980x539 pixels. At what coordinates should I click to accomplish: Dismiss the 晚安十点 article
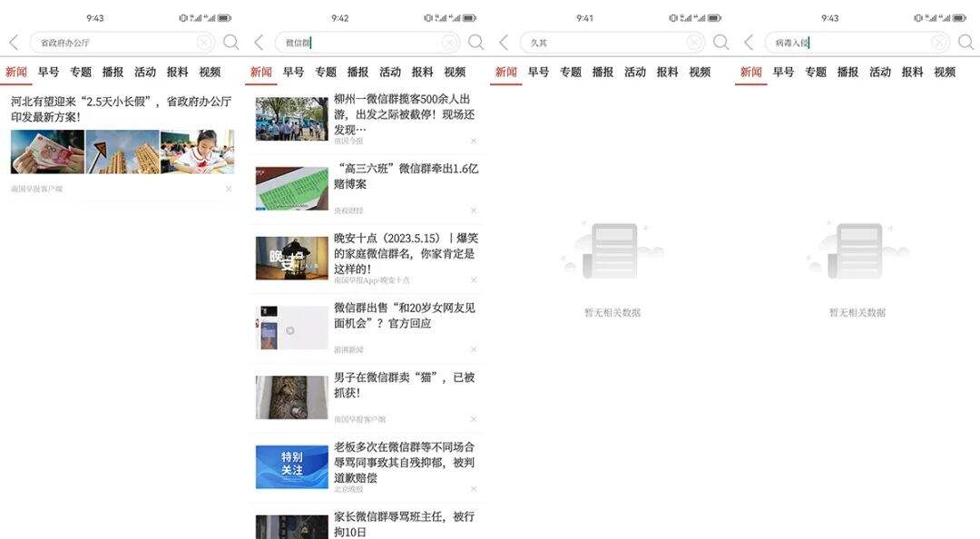[474, 279]
